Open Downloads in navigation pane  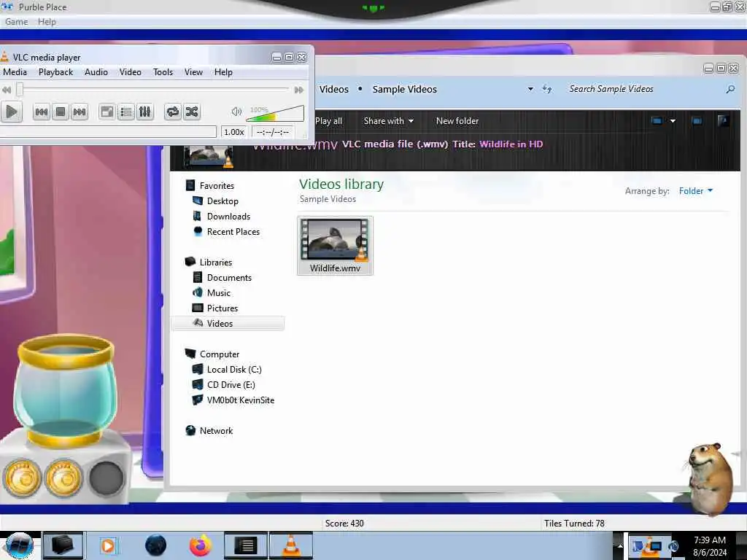228,216
